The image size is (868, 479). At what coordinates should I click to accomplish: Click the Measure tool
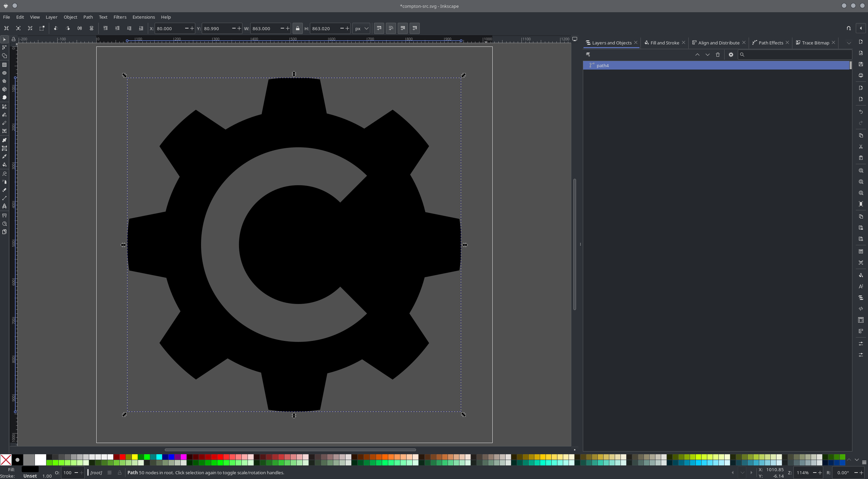[4, 215]
